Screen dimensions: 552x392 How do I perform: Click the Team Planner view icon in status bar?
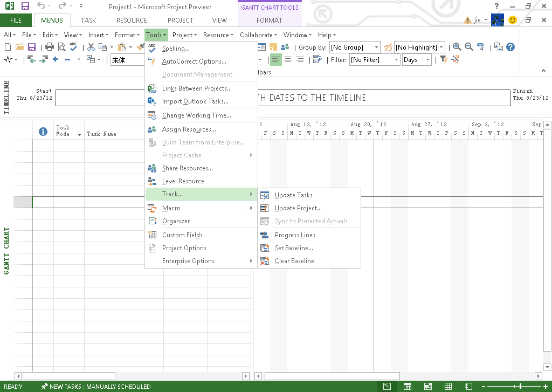427,387
